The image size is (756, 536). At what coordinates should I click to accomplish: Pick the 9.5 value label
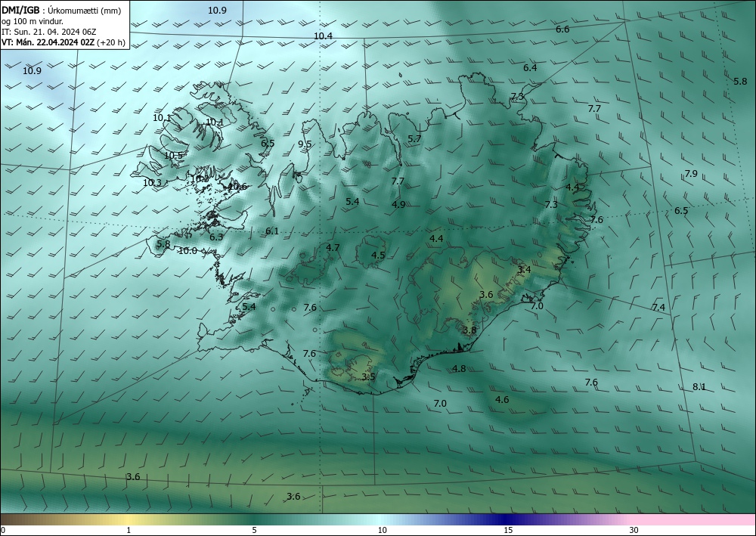click(x=305, y=144)
